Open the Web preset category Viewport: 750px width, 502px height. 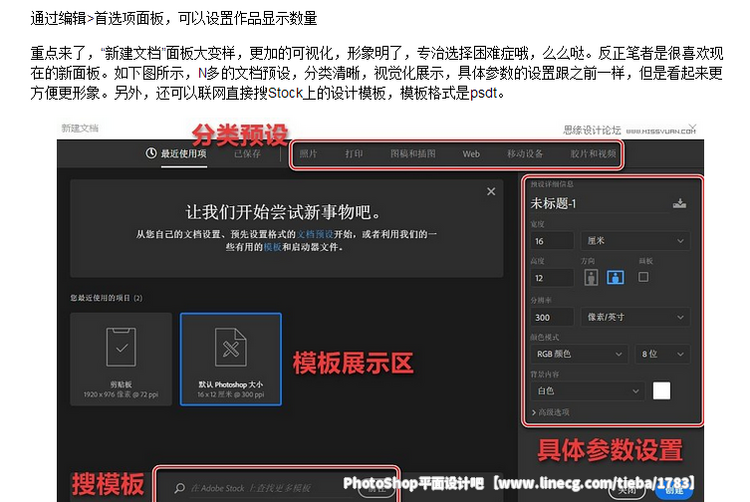pos(471,154)
